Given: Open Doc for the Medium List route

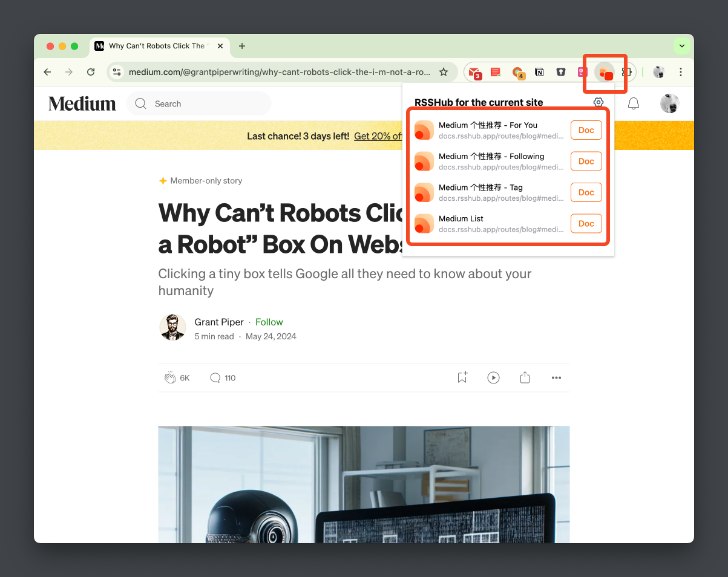Looking at the screenshot, I should coord(586,223).
